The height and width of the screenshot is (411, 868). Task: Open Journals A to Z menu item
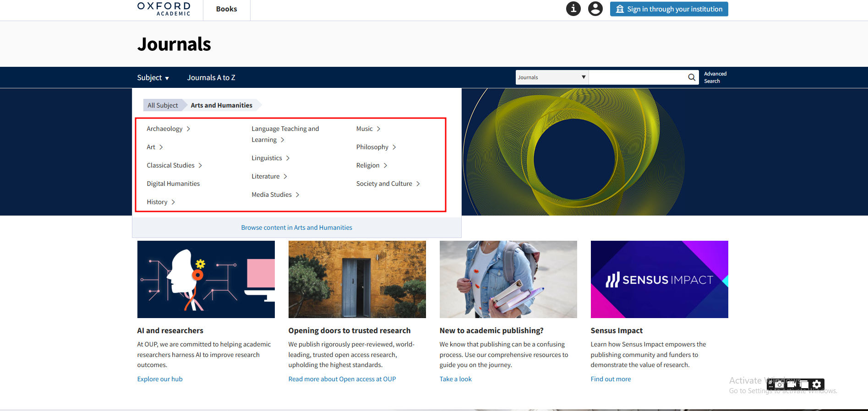tap(211, 78)
